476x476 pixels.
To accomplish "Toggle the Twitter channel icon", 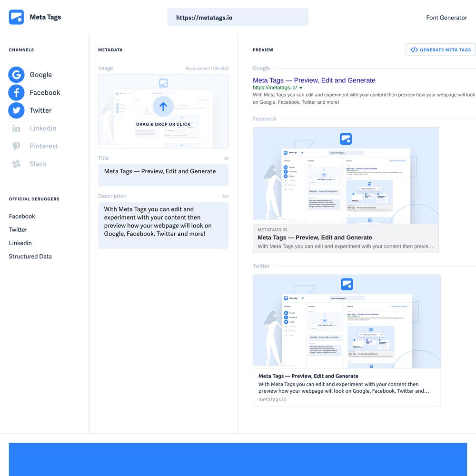I will pyautogui.click(x=16, y=110).
